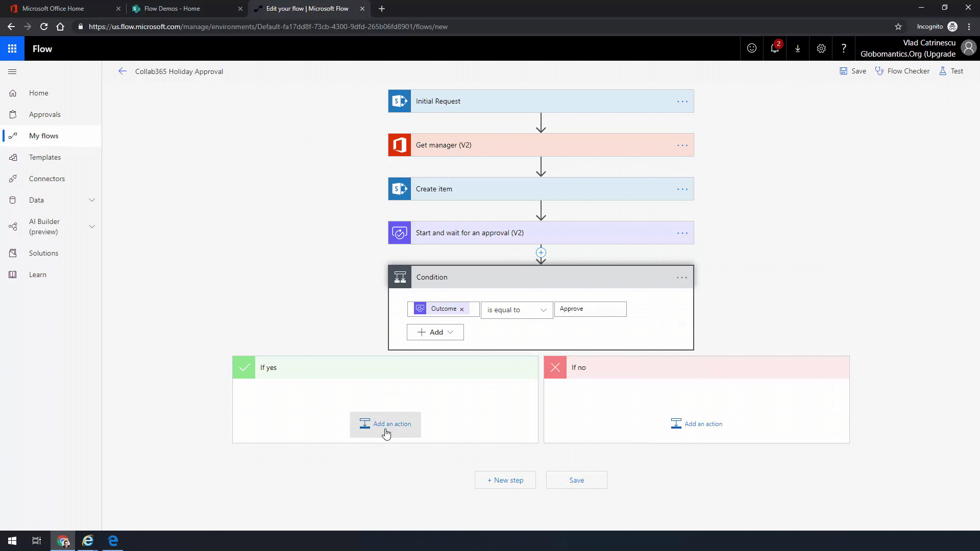This screenshot has height=551, width=980.
Task: Open the help question mark
Action: tap(844, 48)
